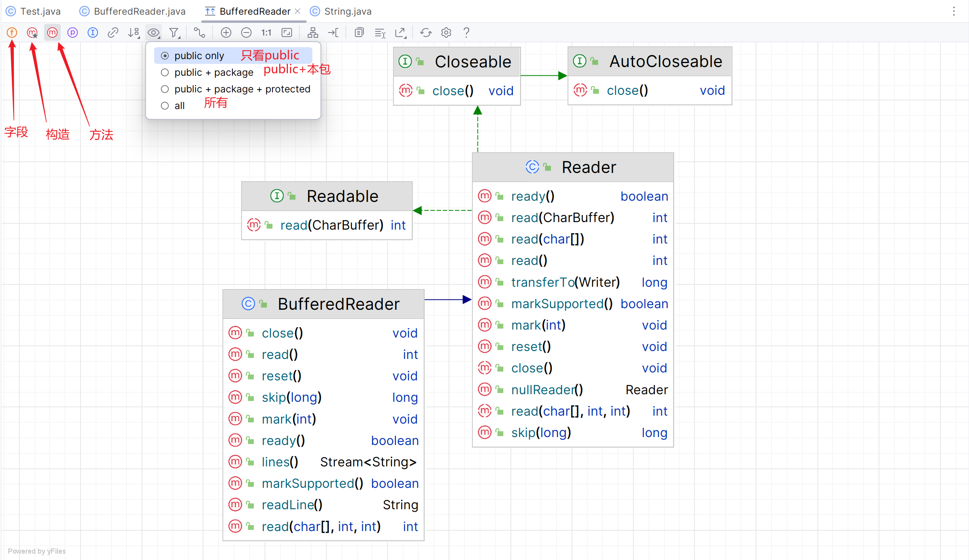Toggle Inner Classes display in toolbar
Image resolution: width=969 pixels, height=560 pixels.
pyautogui.click(x=93, y=33)
